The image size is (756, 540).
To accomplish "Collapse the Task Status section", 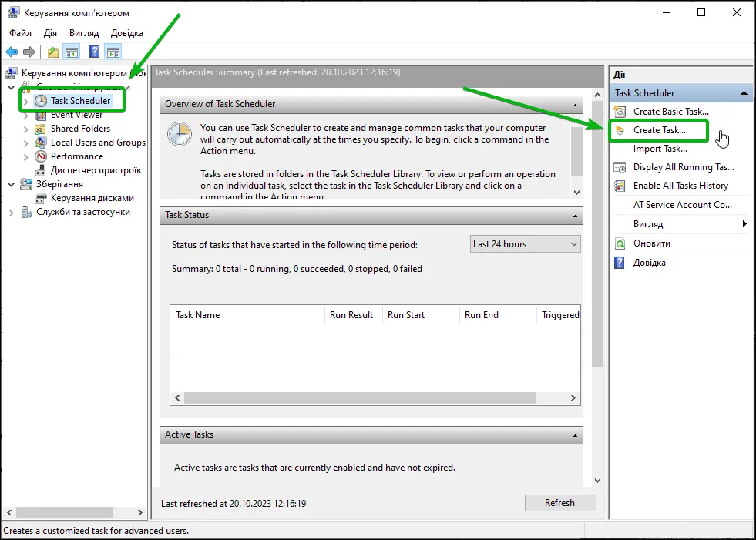I will click(x=575, y=216).
